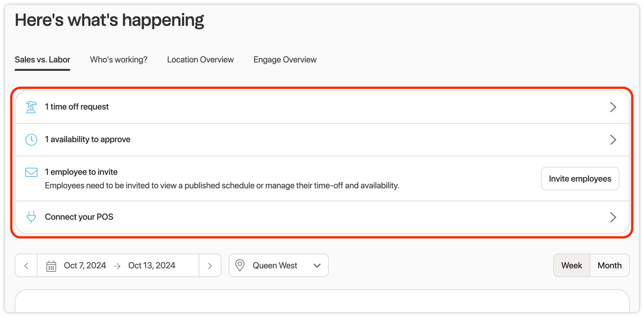Open the Location Overview tab

click(200, 60)
